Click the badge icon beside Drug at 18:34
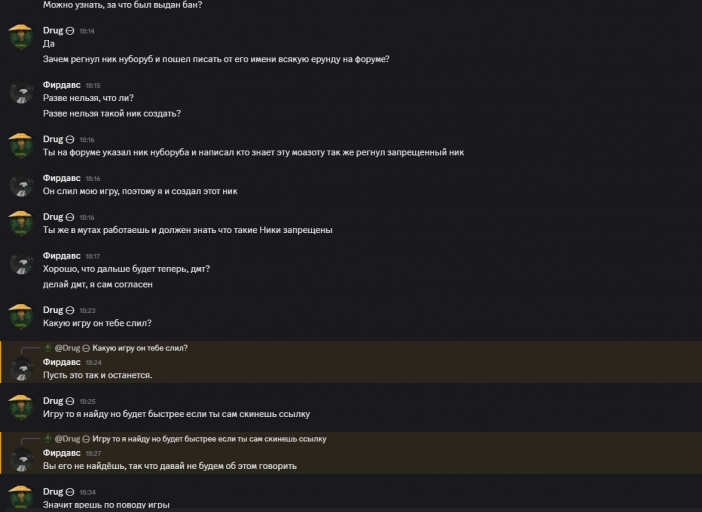The image size is (702, 512). click(x=70, y=492)
